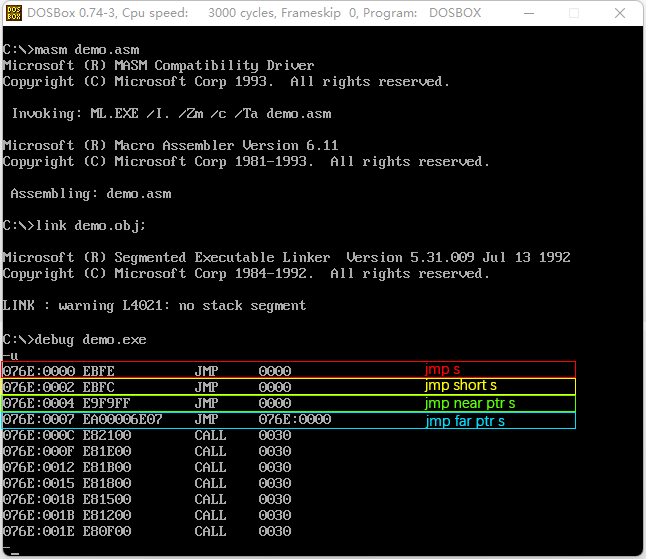Click 'Macro Assembler Version 6.11' line
Image resolution: width=646 pixels, height=559 pixels.
click(171, 145)
